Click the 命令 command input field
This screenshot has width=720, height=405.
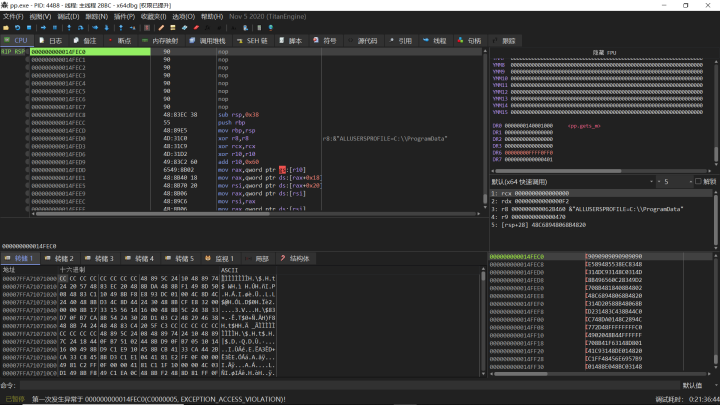click(340, 385)
